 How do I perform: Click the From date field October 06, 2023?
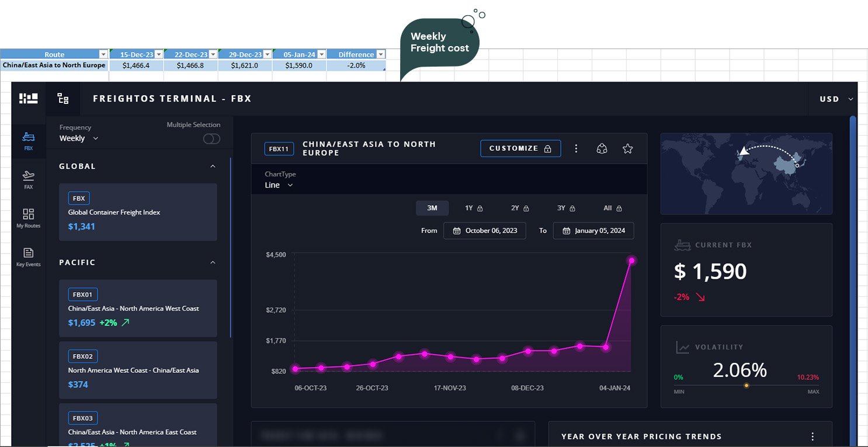[485, 231]
